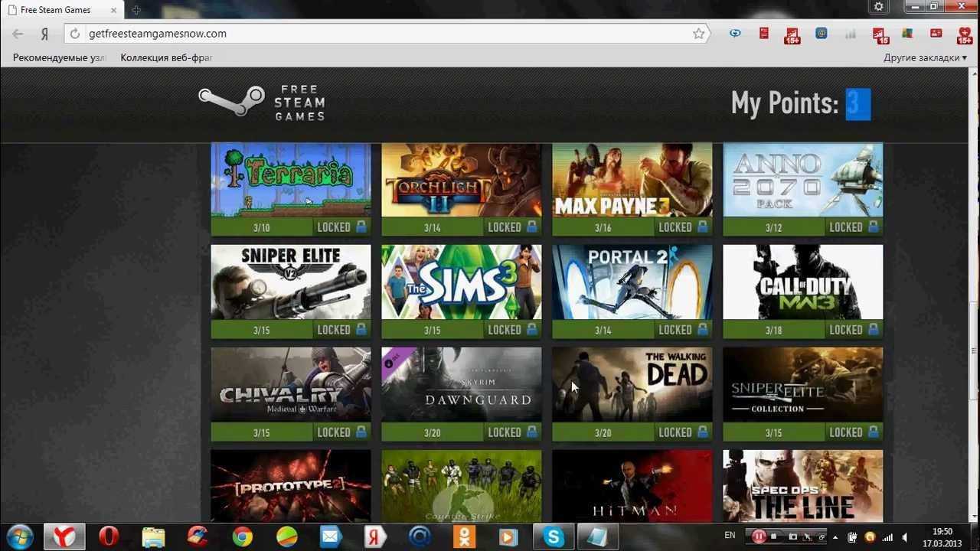
Task: Open Opera from the taskbar
Action: pos(109,536)
